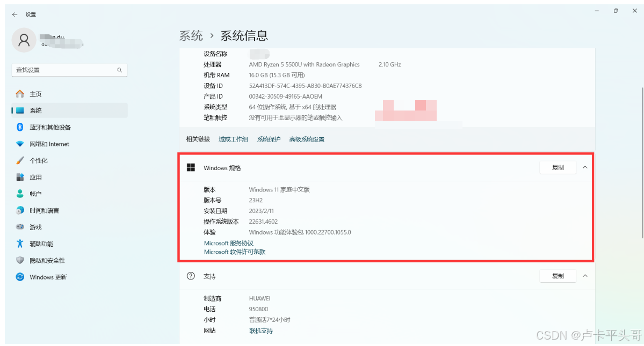Open the 时间和语言 section
The width and height of the screenshot is (644, 346).
pyautogui.click(x=69, y=210)
